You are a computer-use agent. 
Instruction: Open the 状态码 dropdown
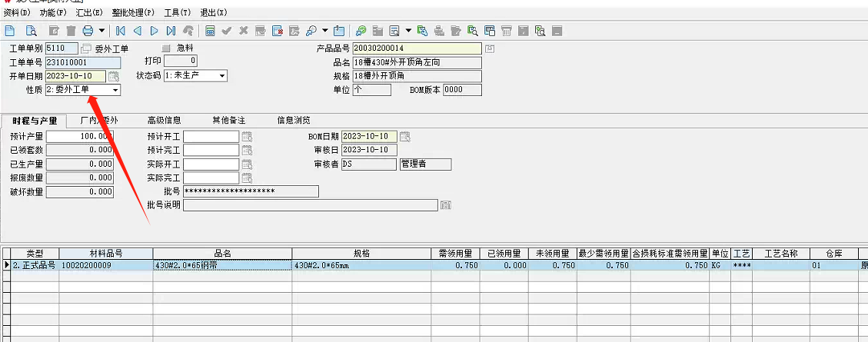(x=221, y=76)
